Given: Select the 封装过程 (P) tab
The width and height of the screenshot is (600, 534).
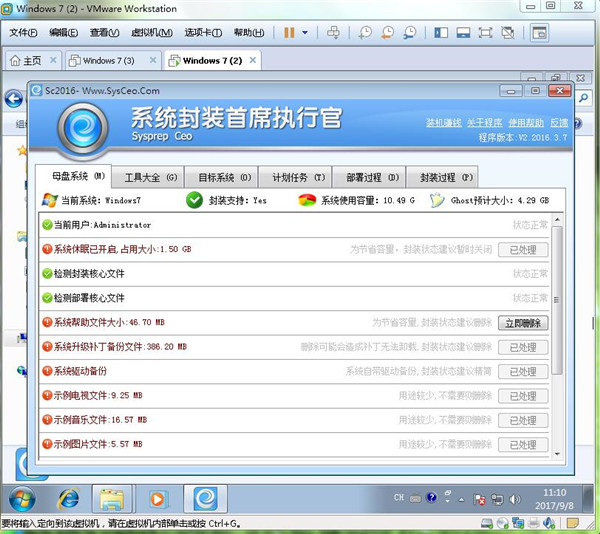Looking at the screenshot, I should coord(442,177).
